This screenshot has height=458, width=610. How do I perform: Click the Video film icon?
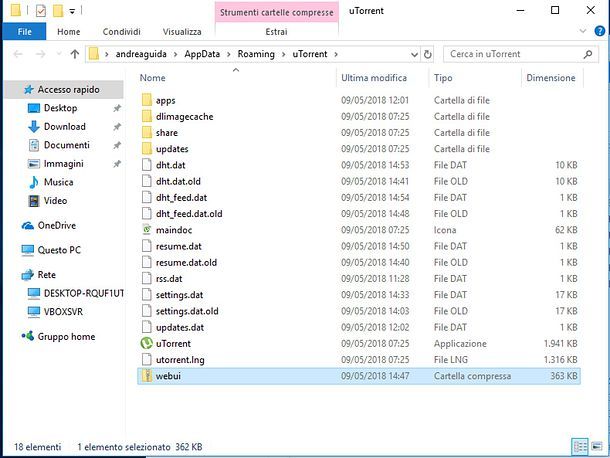[34, 201]
